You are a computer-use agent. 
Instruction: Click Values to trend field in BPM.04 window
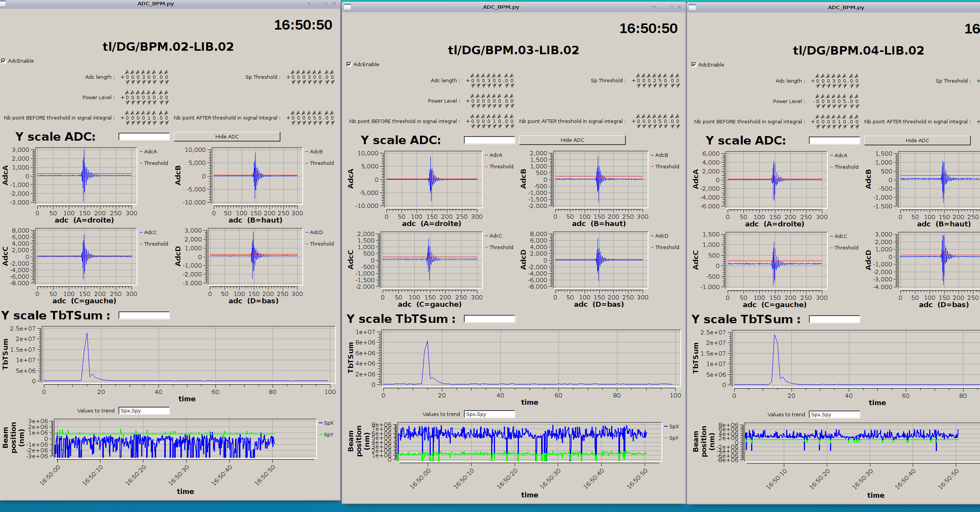click(x=834, y=414)
